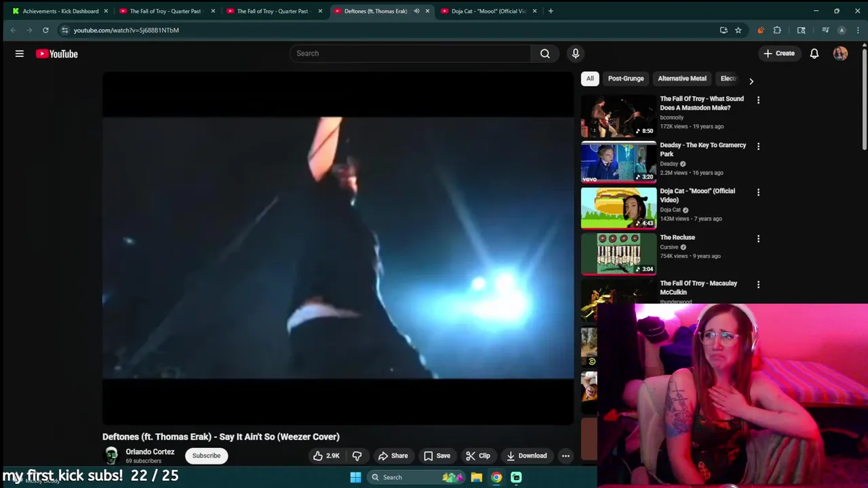Select the Alternative Metal filter chip

682,79
